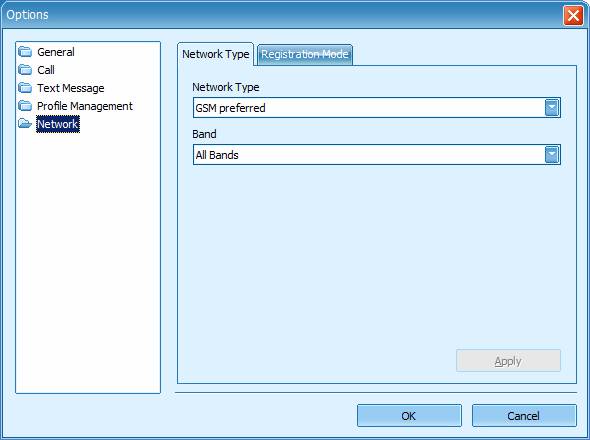The width and height of the screenshot is (590, 440).
Task: Click the Apply button
Action: tap(508, 361)
